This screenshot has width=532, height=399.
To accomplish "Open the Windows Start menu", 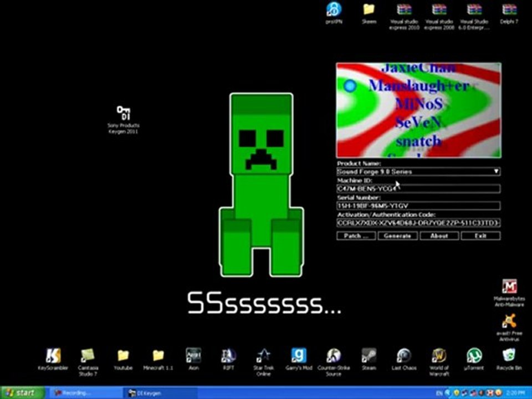I will 22,393.
